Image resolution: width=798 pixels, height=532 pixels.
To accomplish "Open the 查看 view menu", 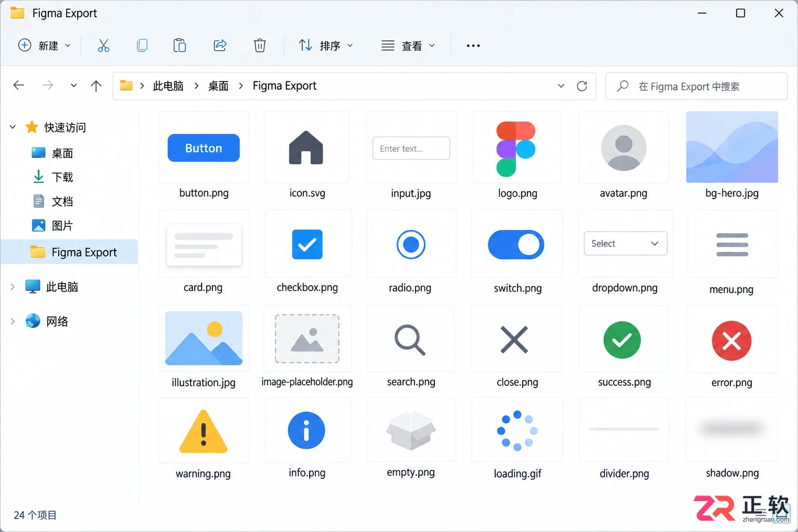I will pos(408,45).
